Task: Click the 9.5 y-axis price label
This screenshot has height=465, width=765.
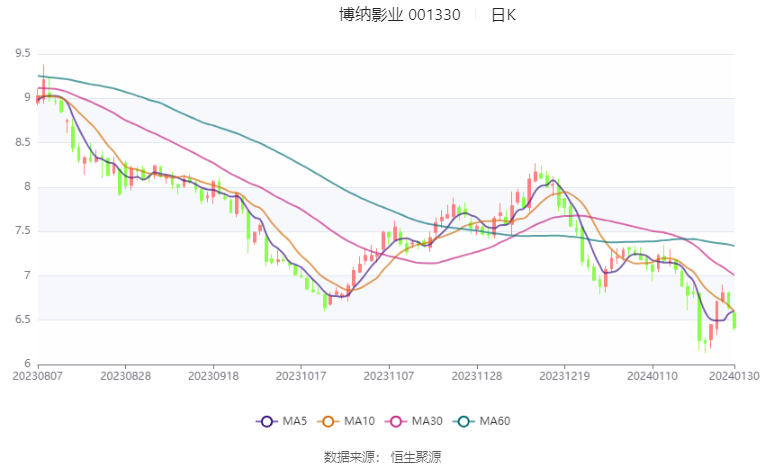Action: (x=22, y=53)
